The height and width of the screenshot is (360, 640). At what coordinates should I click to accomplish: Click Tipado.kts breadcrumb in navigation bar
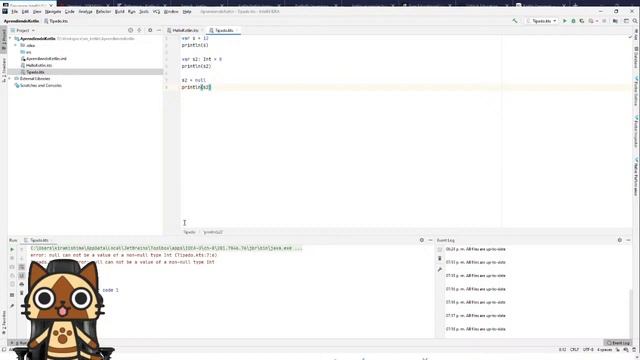(x=56, y=21)
